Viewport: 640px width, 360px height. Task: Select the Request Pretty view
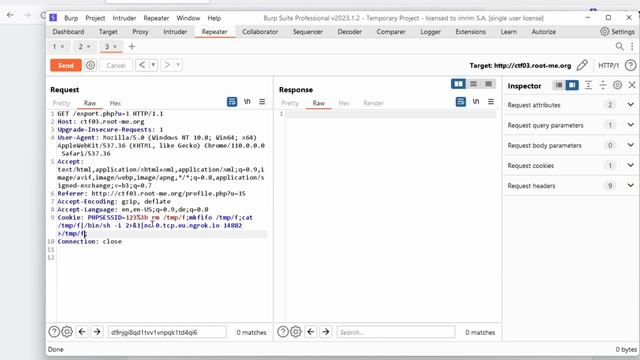point(61,103)
